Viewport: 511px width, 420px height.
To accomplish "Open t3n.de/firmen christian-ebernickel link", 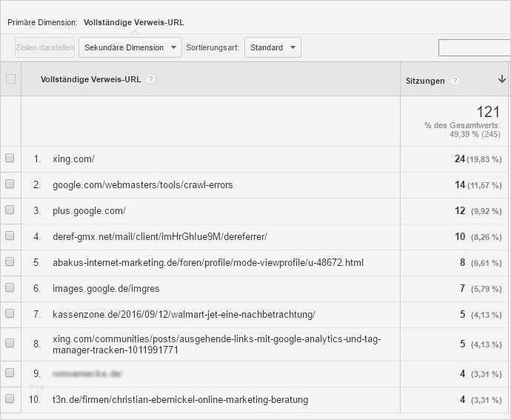I will point(180,399).
